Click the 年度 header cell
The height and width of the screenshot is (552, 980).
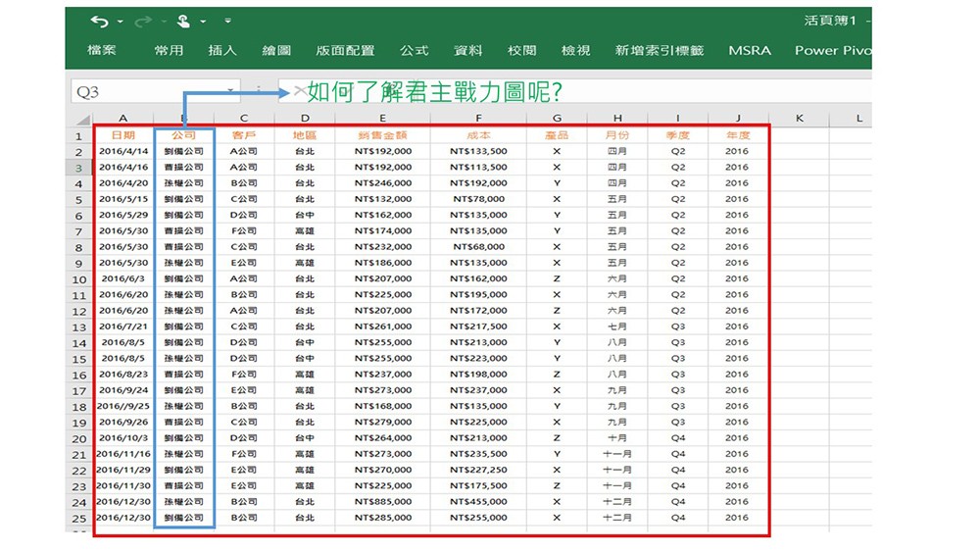click(738, 135)
